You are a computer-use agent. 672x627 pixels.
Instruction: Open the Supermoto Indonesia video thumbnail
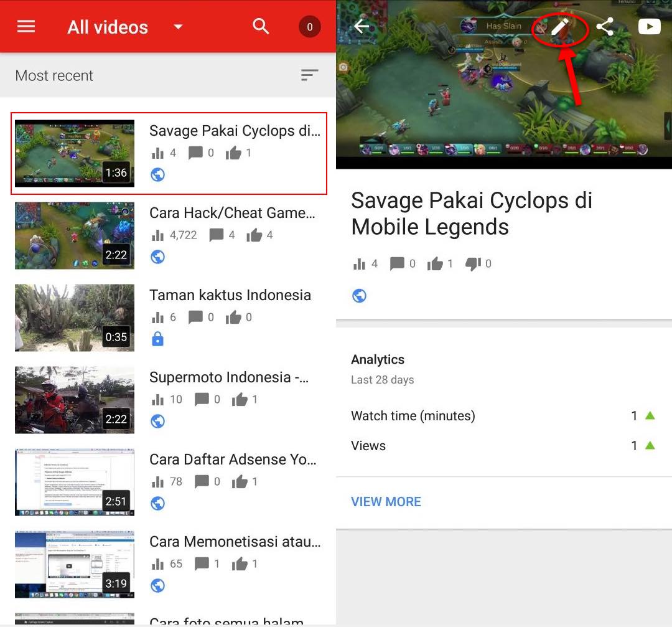pyautogui.click(x=75, y=400)
